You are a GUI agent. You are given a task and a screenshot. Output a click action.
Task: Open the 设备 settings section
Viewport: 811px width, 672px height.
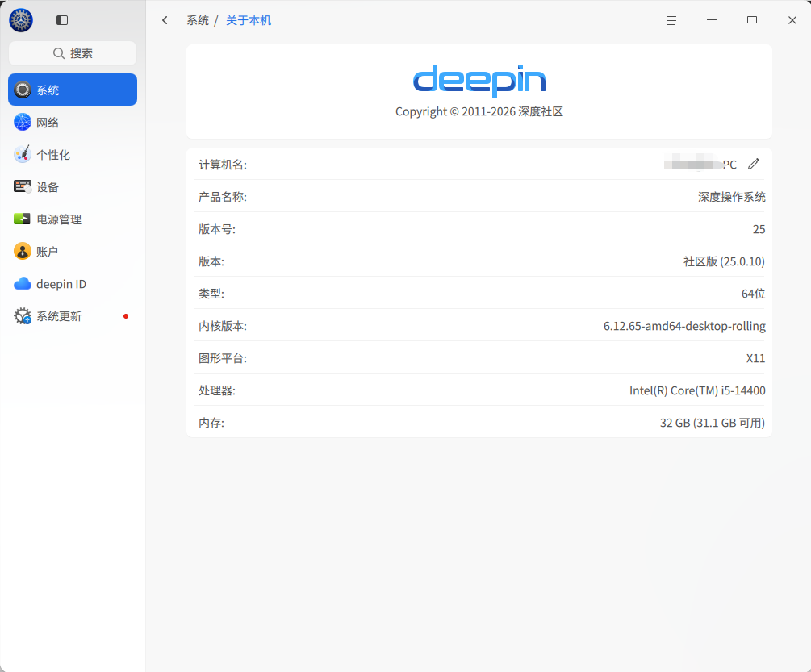click(x=73, y=186)
